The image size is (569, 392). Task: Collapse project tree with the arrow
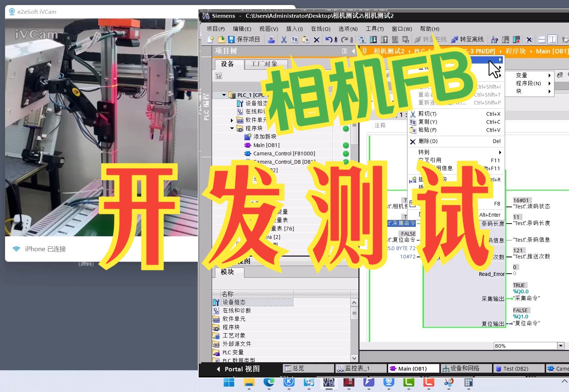tap(353, 51)
